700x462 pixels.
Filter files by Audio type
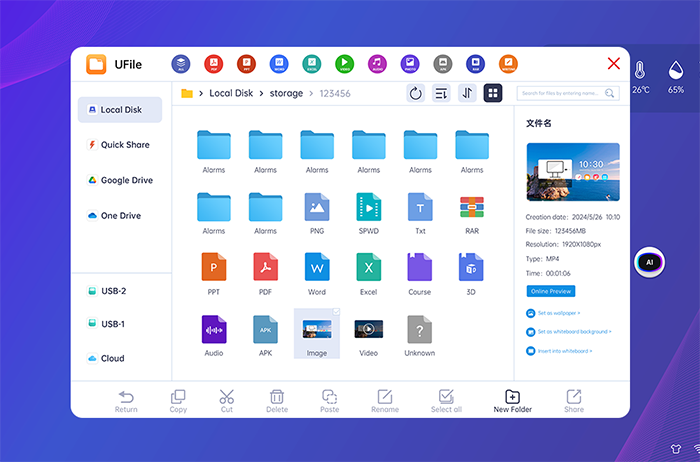[x=377, y=64]
